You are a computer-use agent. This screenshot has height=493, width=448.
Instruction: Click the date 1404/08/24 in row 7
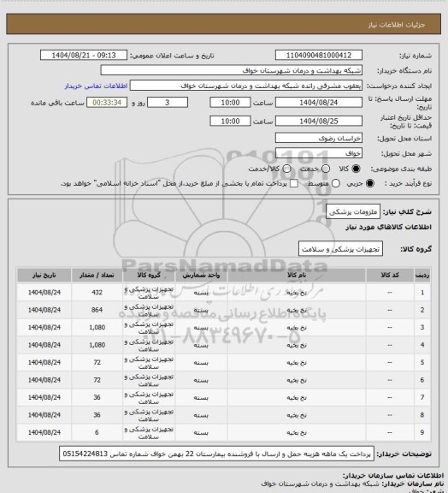point(44,397)
